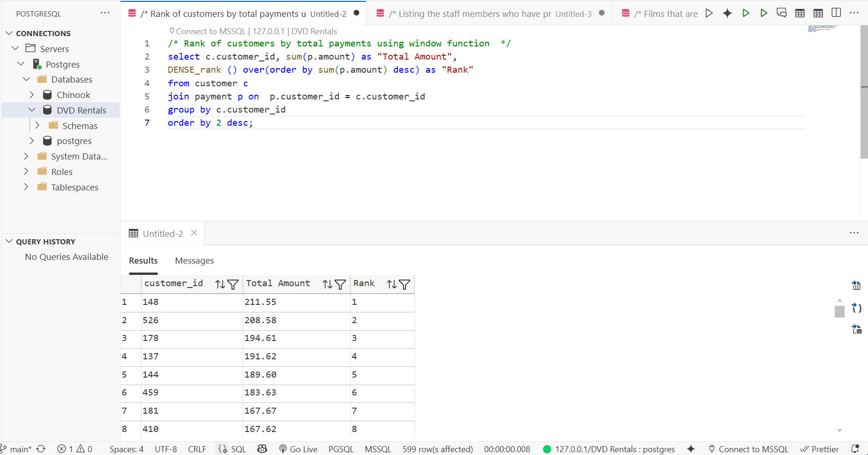This screenshot has height=455, width=868.
Task: Open the chat bubbles icon in editor toolbar
Action: tap(782, 13)
